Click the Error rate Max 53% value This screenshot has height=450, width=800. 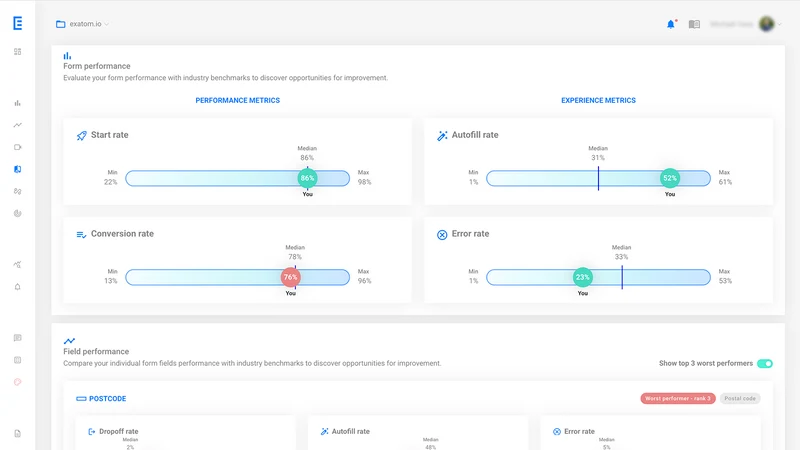pyautogui.click(x=726, y=281)
